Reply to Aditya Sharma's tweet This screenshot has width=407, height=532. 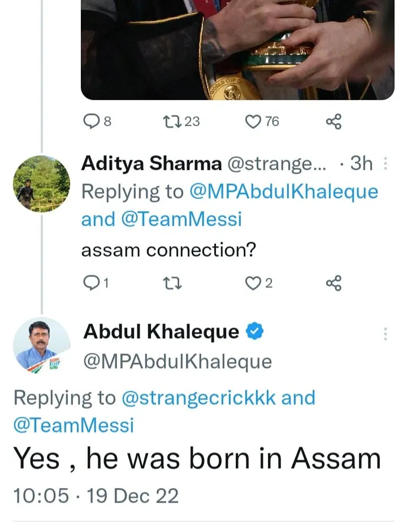96,283
